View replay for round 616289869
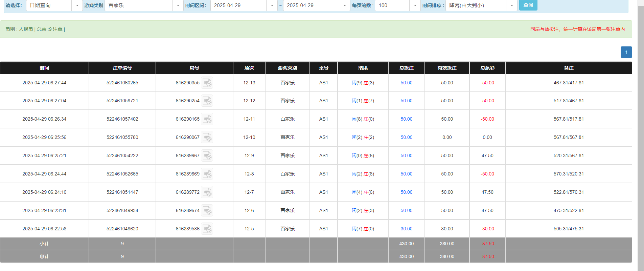Viewport: 644px width, 271px height. tap(207, 174)
